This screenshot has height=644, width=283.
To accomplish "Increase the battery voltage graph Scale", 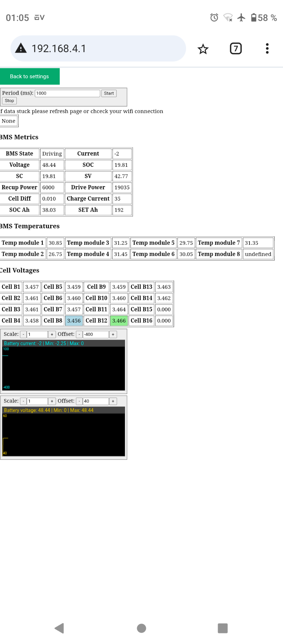I will [52, 401].
